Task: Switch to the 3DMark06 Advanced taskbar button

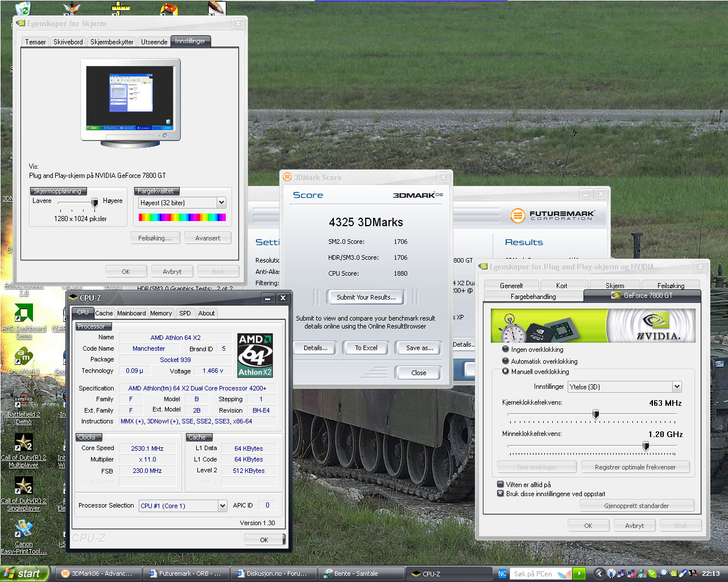Action: (97, 573)
